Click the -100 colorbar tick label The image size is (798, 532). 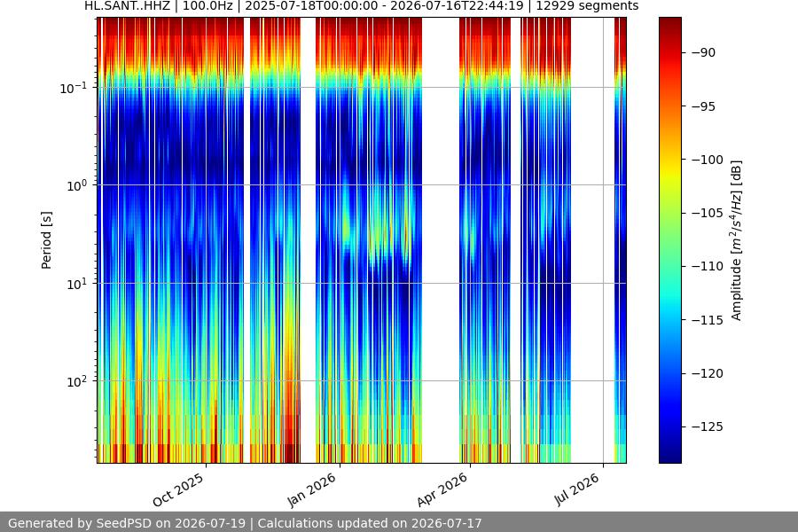pyautogui.click(x=708, y=160)
